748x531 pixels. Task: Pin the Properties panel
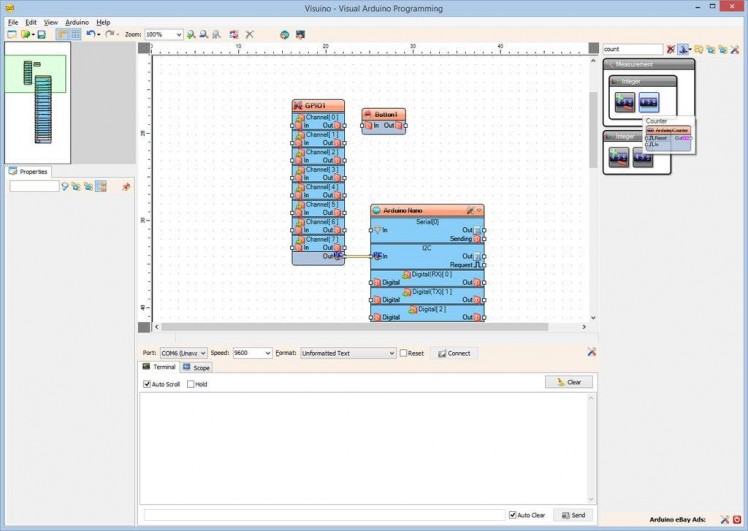click(126, 187)
